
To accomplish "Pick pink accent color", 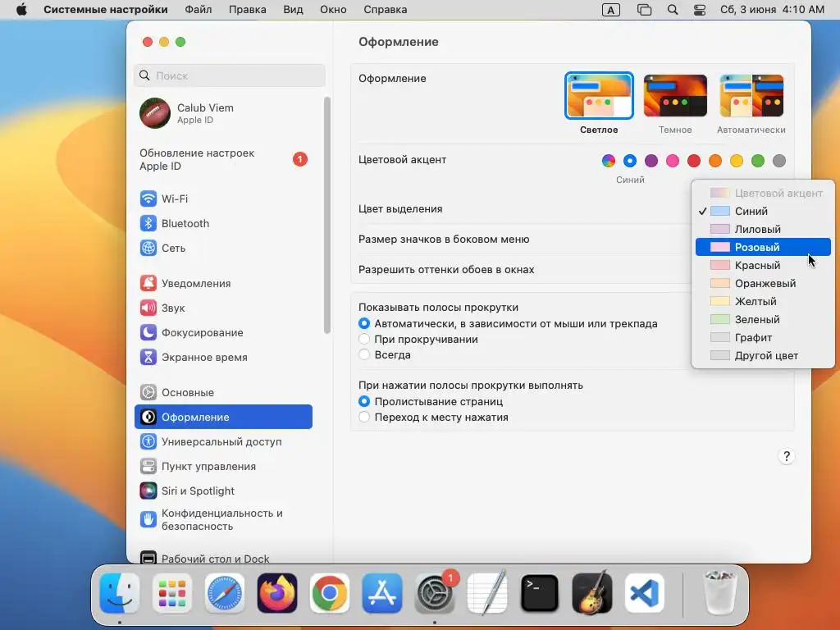I will tap(673, 160).
